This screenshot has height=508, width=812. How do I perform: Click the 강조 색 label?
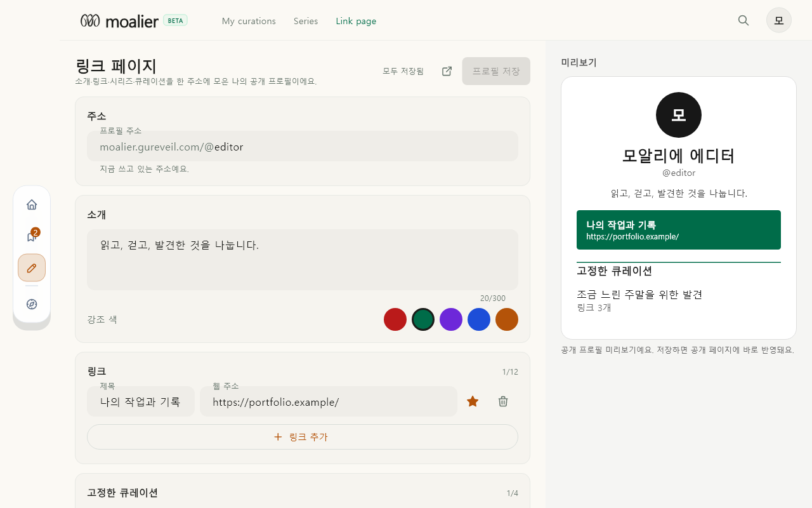click(x=102, y=319)
